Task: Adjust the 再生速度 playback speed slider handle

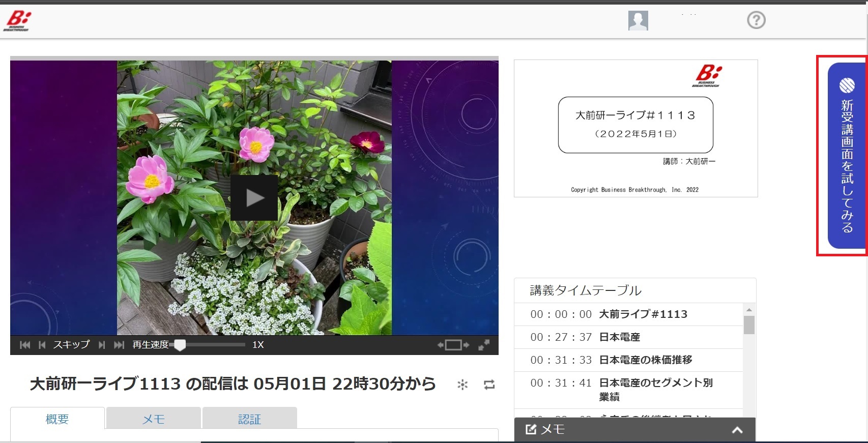Action: click(x=180, y=345)
